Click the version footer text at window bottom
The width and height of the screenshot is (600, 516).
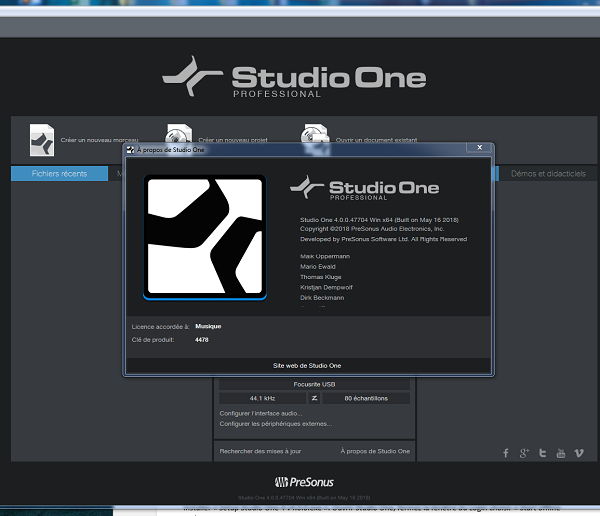tap(304, 498)
